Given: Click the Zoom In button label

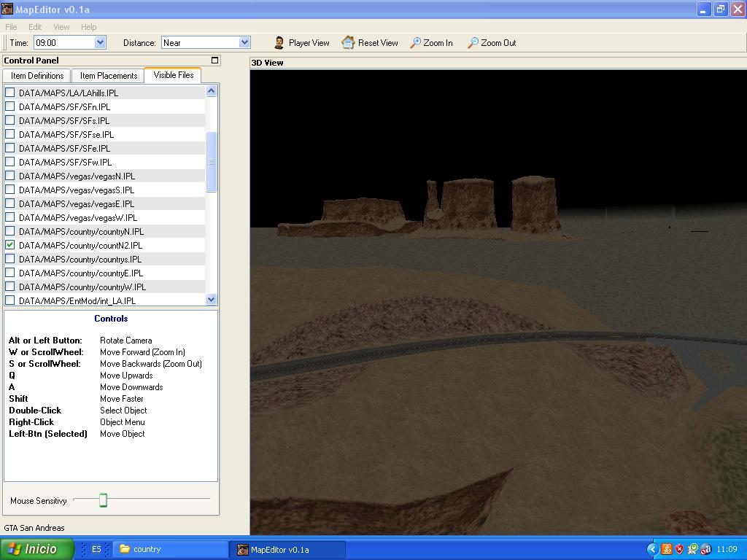Looking at the screenshot, I should (x=438, y=43).
